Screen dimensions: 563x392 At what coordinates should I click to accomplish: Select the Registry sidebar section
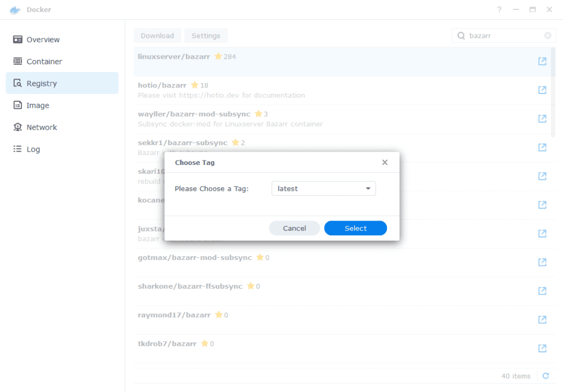tap(62, 83)
